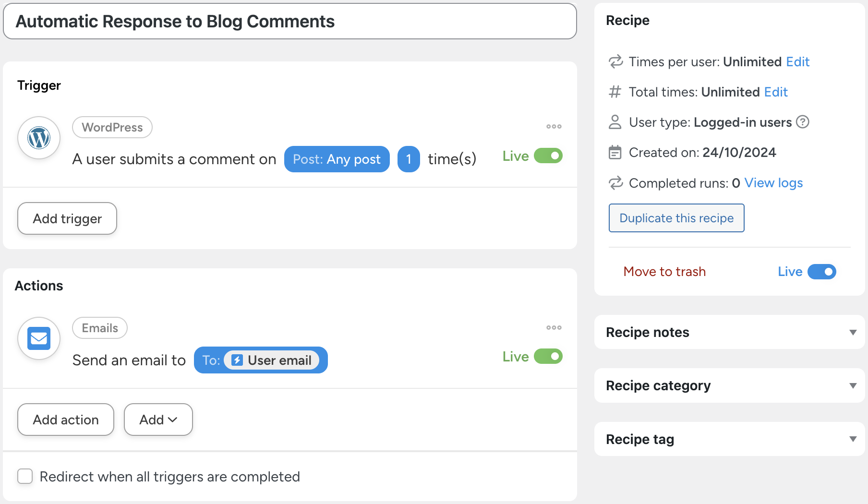Viewport: 868px width, 504px height.
Task: Expand the Recipe category panel
Action: pyautogui.click(x=853, y=385)
